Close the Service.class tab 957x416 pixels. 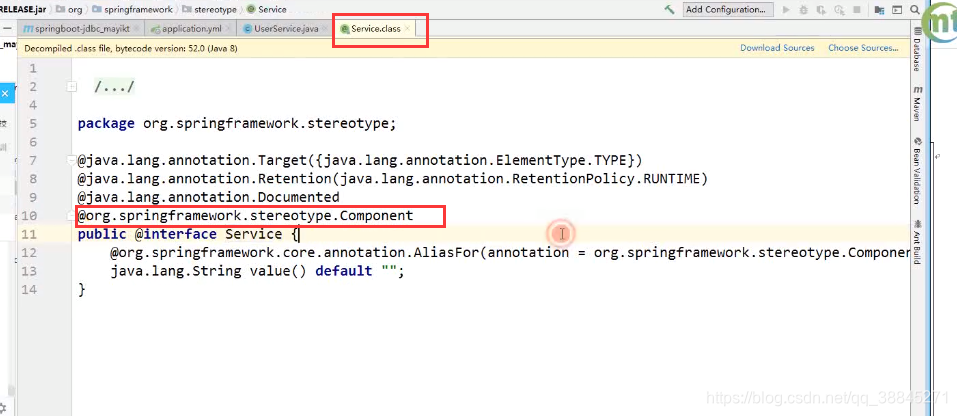tap(408, 29)
